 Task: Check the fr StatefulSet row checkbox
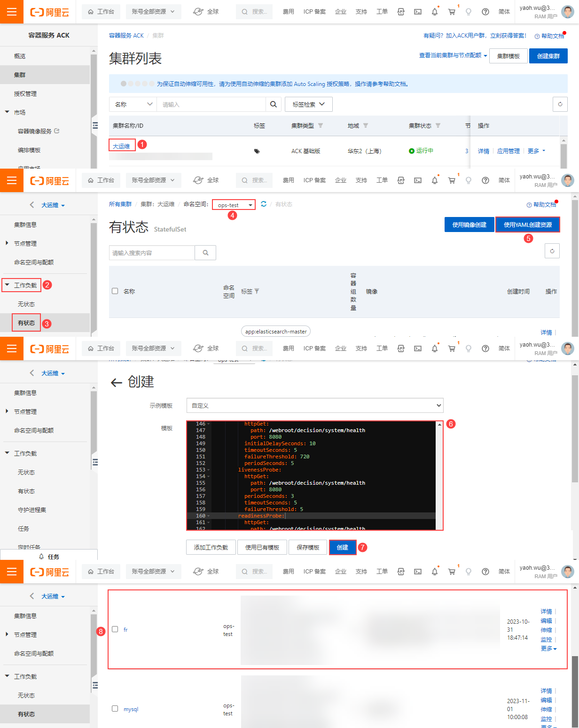click(115, 629)
